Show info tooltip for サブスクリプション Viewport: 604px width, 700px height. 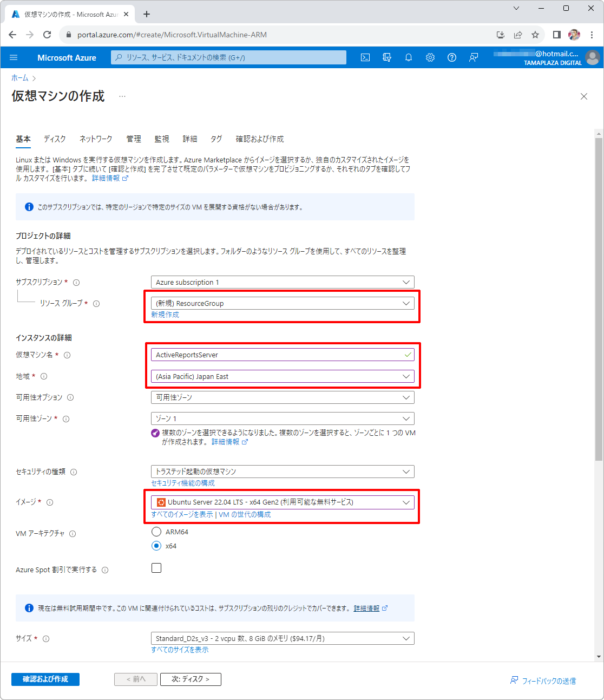76,283
